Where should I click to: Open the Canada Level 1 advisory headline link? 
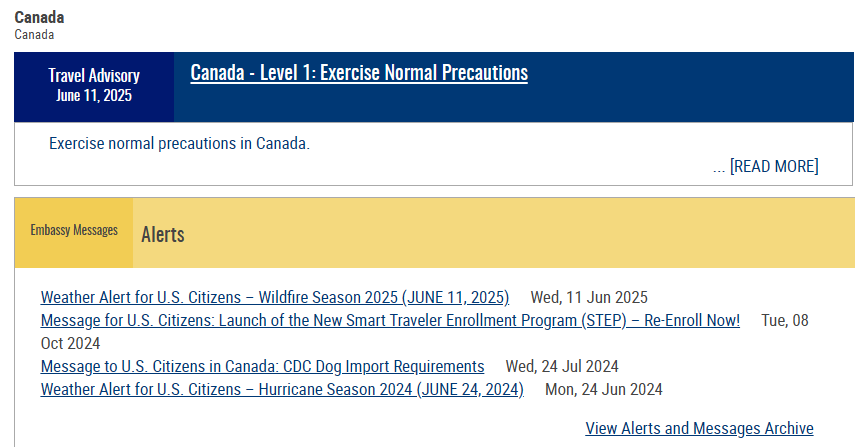359,73
